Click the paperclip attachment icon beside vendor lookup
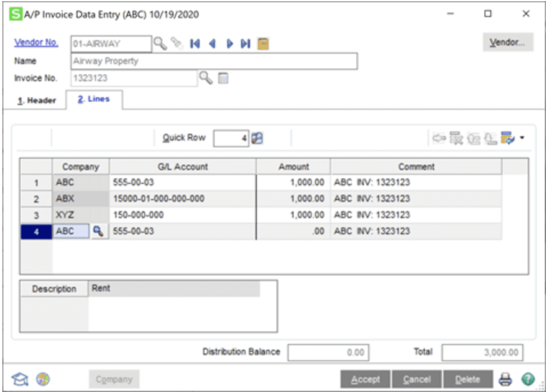 coord(175,42)
